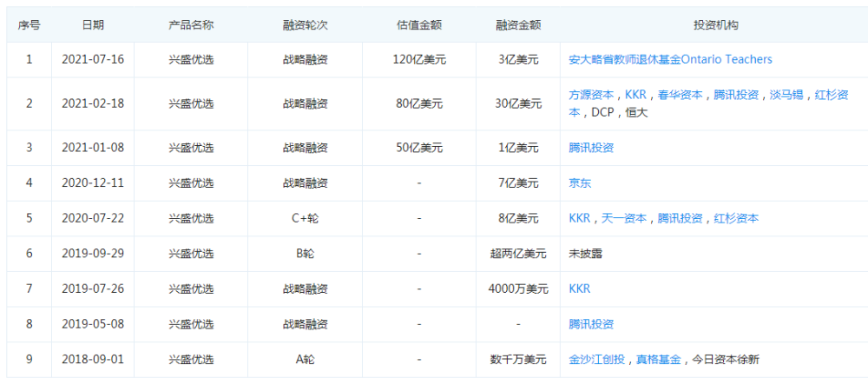
Task: Click the 序号 column header
Action: (29, 25)
